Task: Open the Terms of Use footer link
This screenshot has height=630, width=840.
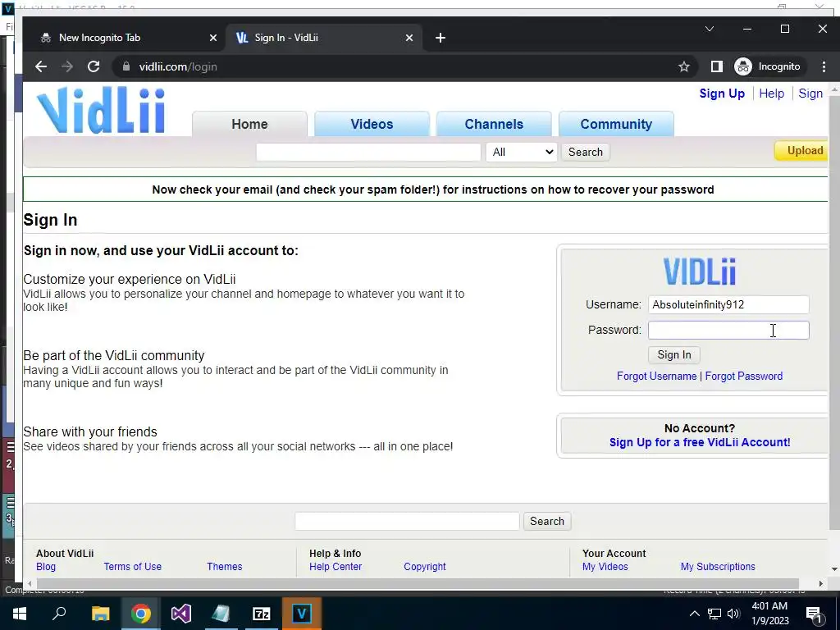Action: pos(132,567)
